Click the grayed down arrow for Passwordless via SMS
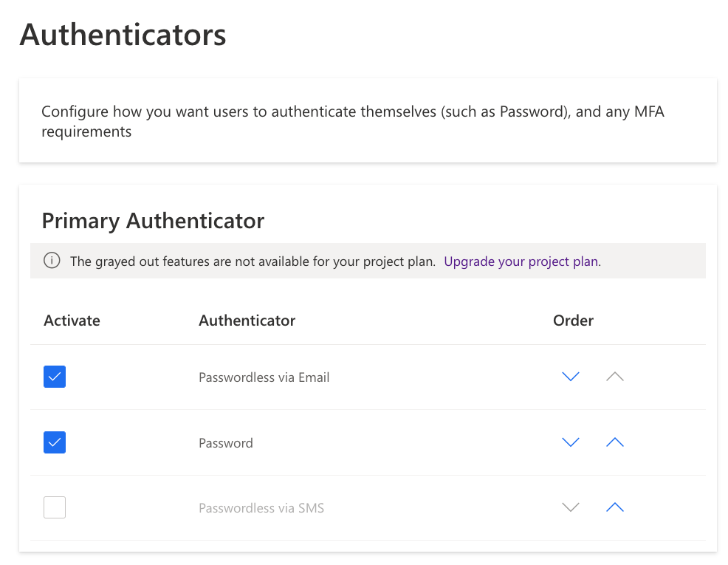 [x=570, y=507]
